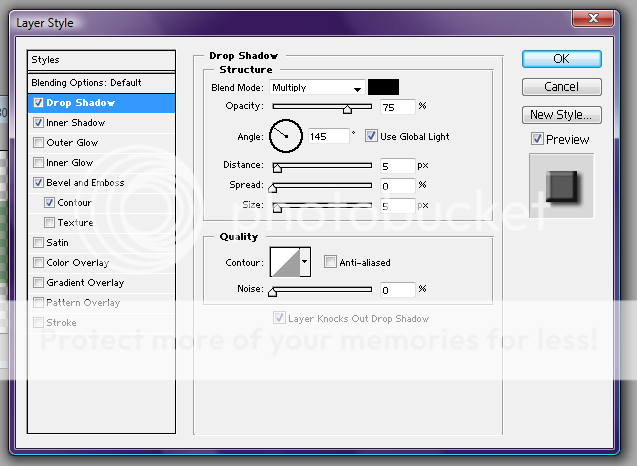
Task: Click the New Style... button
Action: pos(561,115)
